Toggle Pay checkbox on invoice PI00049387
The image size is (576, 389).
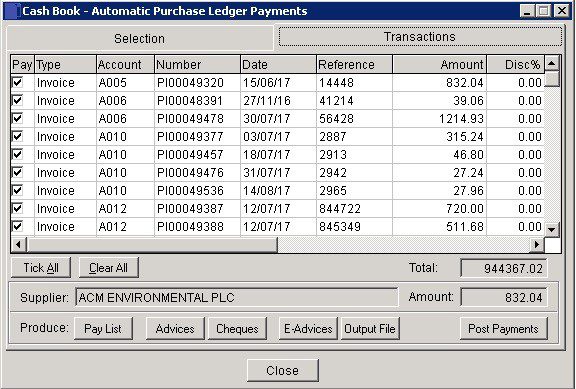[17, 208]
